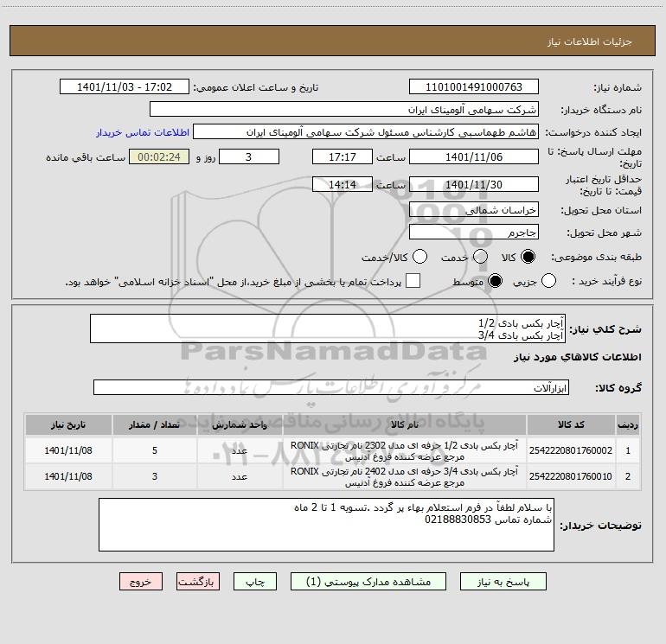Click the تعداد / مقدار column header
Image resolution: width=666 pixels, height=644 pixels.
click(154, 424)
